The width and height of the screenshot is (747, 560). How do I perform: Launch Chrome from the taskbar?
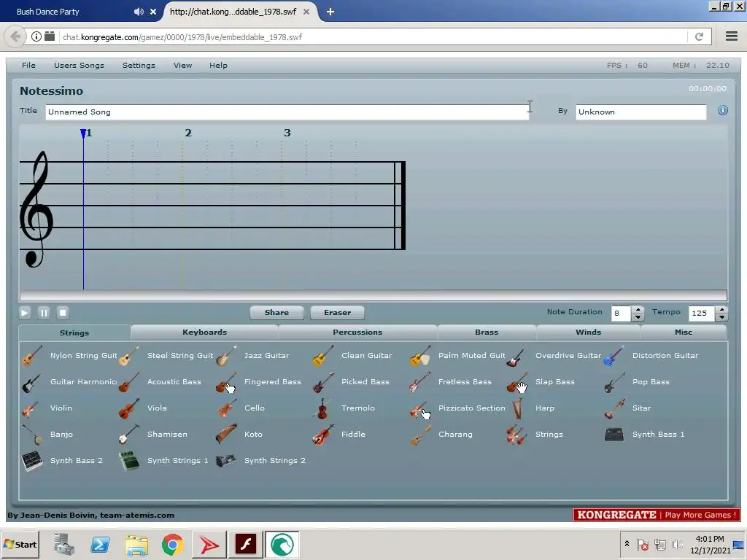[x=172, y=545]
